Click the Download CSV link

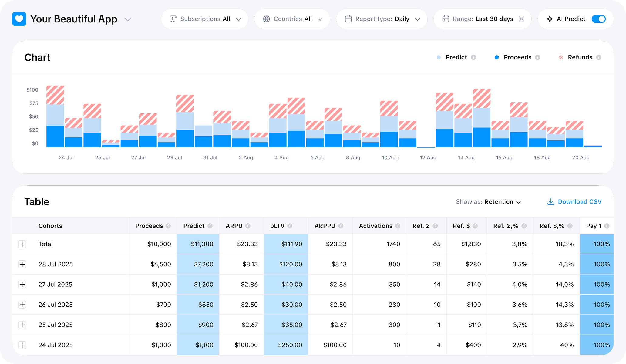point(579,202)
